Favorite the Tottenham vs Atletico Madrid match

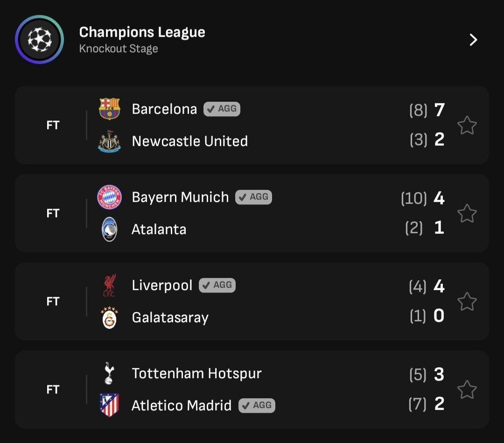tap(467, 390)
